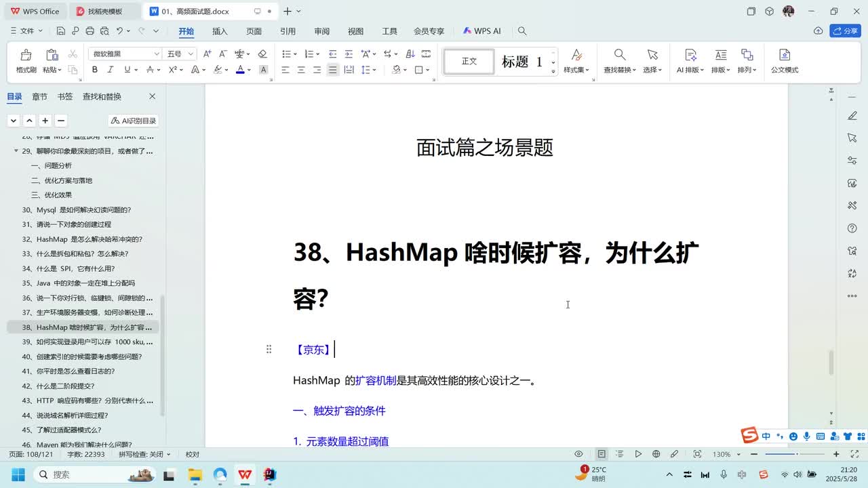The image size is (868, 488).
Task: Switch to the 插入 ribbon tab
Action: click(x=220, y=31)
